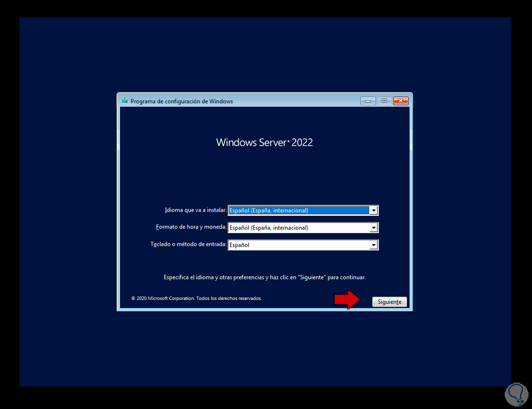Open the Formato de hora y moneda dropdown arrow

[373, 228]
